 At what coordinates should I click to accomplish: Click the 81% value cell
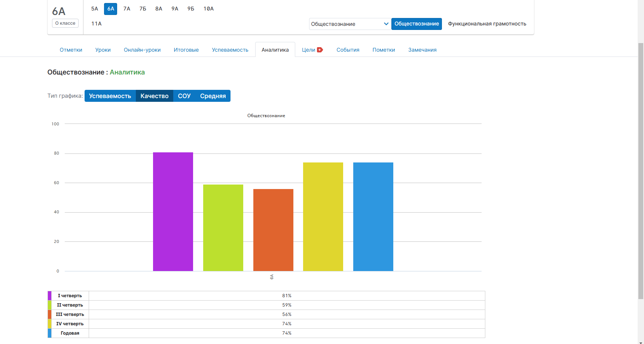tap(287, 296)
